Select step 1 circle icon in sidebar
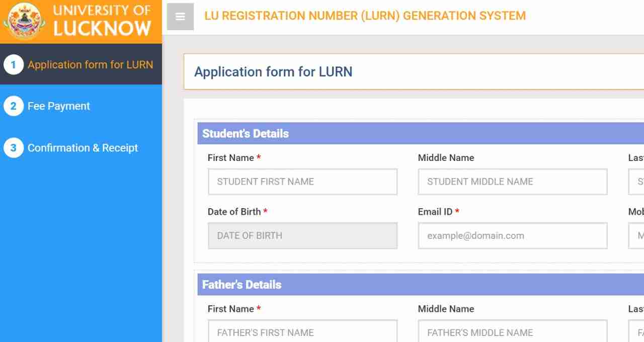This screenshot has height=342, width=644. pyautogui.click(x=14, y=64)
